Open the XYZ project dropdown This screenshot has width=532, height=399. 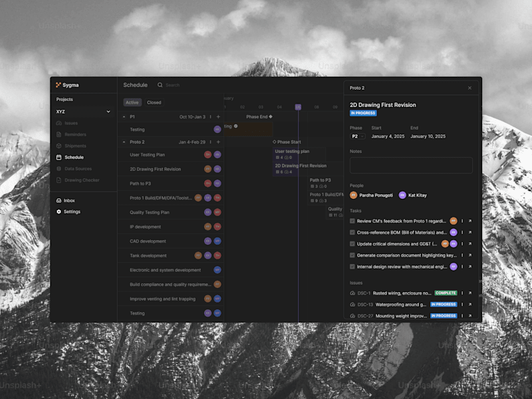pyautogui.click(x=83, y=112)
